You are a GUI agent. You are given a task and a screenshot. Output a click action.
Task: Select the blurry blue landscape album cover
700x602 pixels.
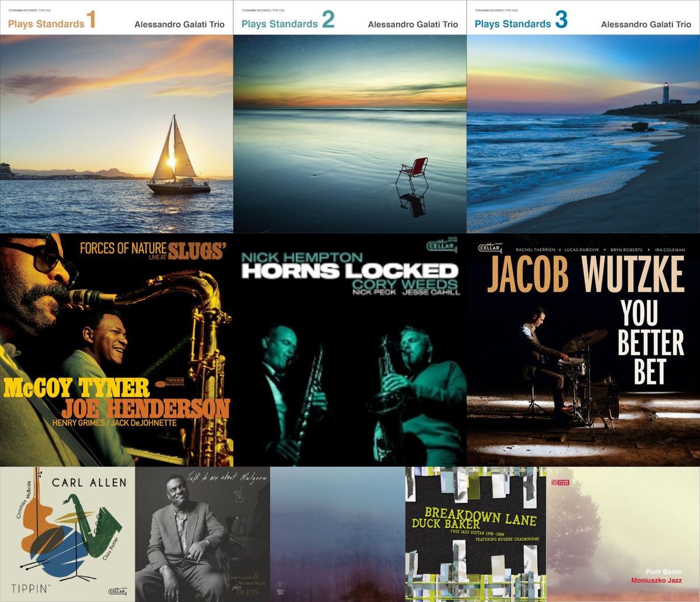click(x=338, y=534)
